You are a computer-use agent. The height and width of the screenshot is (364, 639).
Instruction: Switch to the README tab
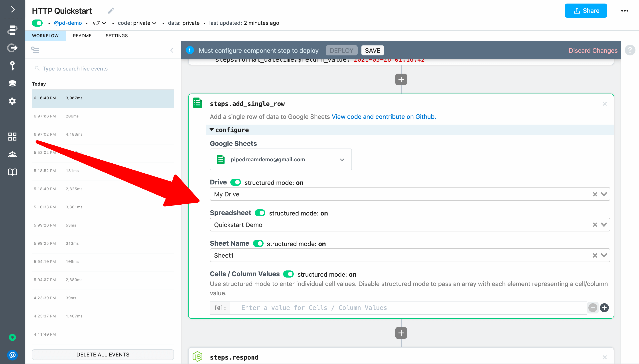pyautogui.click(x=82, y=36)
